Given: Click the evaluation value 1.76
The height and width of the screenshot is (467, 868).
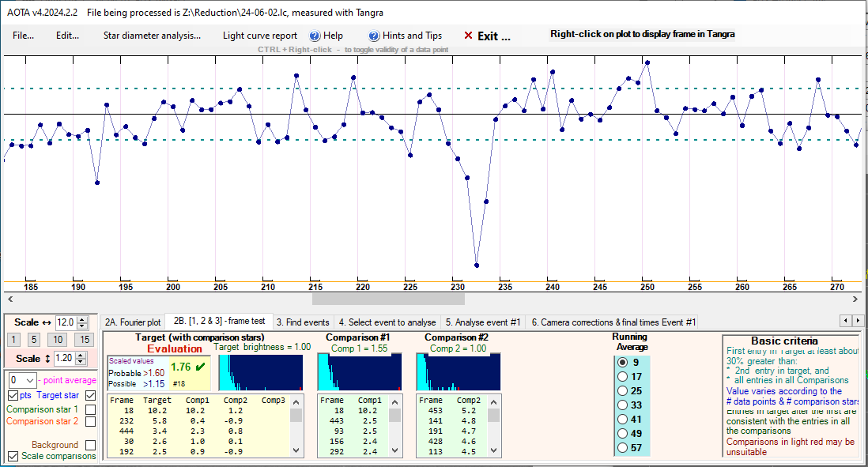Looking at the screenshot, I should point(180,367).
